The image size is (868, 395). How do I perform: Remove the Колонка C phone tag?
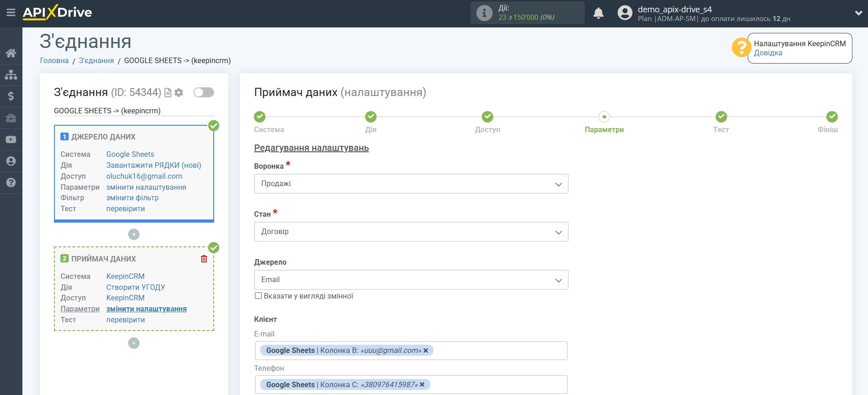click(422, 384)
